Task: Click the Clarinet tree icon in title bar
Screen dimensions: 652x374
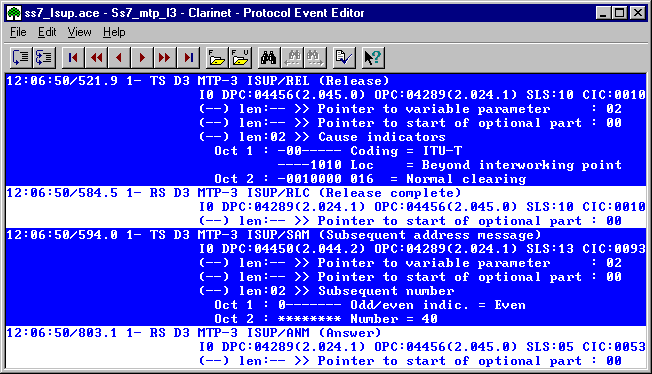Action: coord(15,13)
